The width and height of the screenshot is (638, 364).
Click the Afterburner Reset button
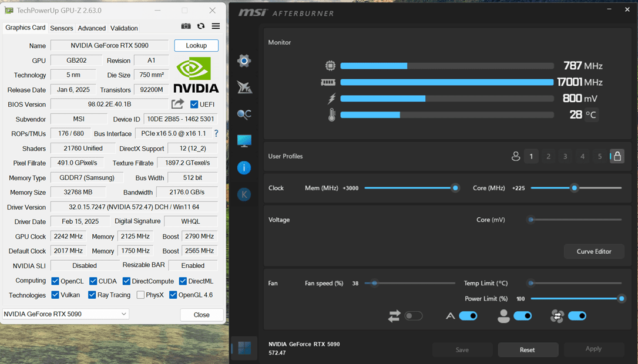click(x=527, y=350)
